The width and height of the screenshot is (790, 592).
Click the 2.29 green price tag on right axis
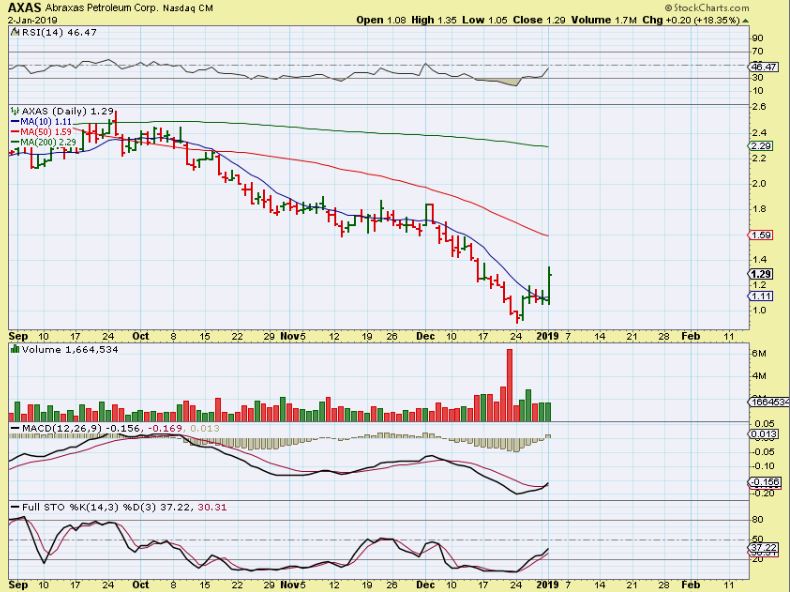(x=761, y=146)
